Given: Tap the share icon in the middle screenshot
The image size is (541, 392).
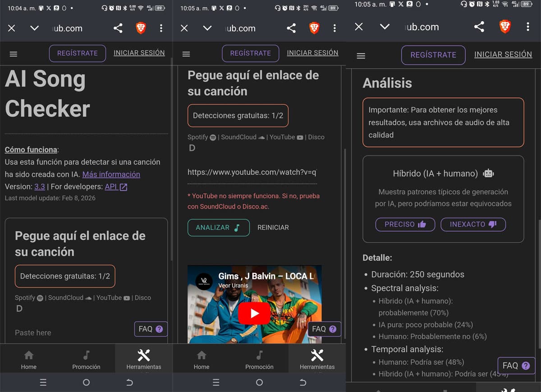Looking at the screenshot, I should tap(291, 28).
